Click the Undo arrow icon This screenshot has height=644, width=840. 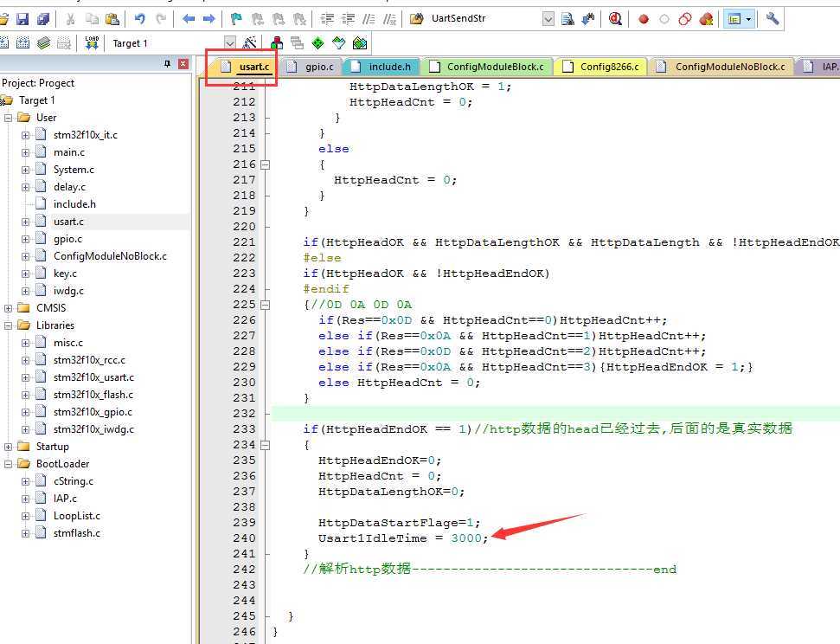pyautogui.click(x=139, y=18)
